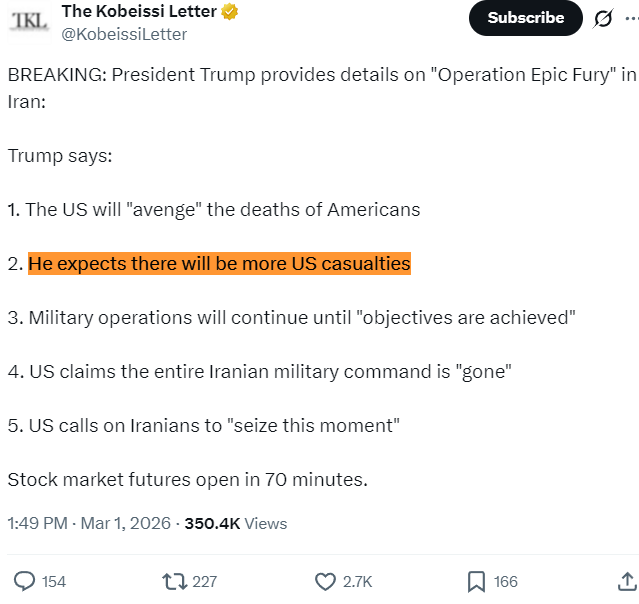Like the tweet with the heart icon
The width and height of the screenshot is (639, 604).
pos(325,581)
